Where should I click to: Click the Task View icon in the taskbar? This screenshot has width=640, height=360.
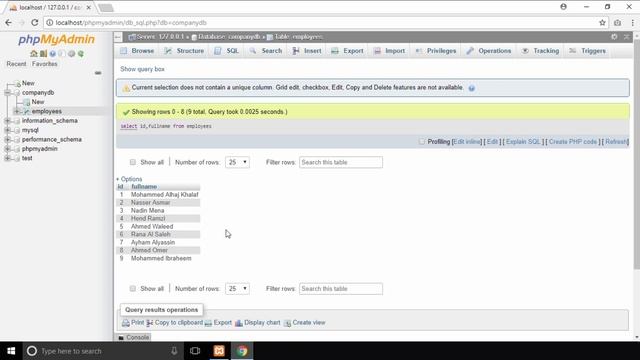[x=195, y=351]
